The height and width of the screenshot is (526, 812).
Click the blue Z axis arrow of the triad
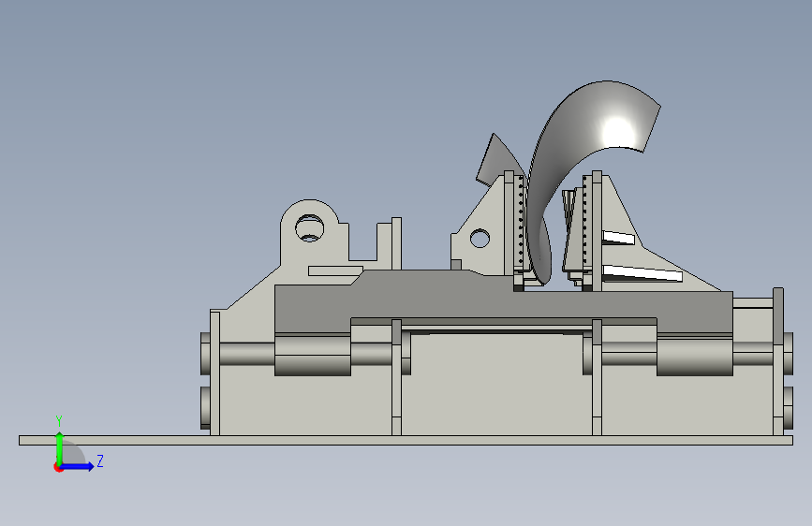(79, 466)
